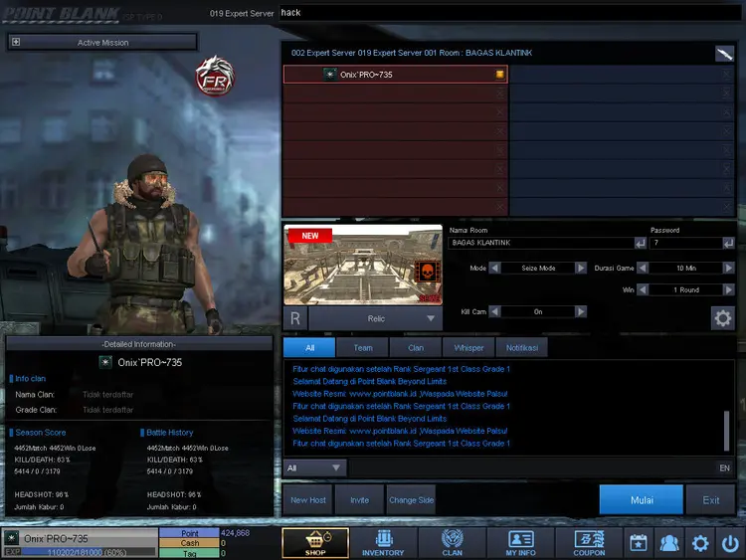Screen dimensions: 746x560
Task: Click the EXP progress bar
Action: coord(88,552)
